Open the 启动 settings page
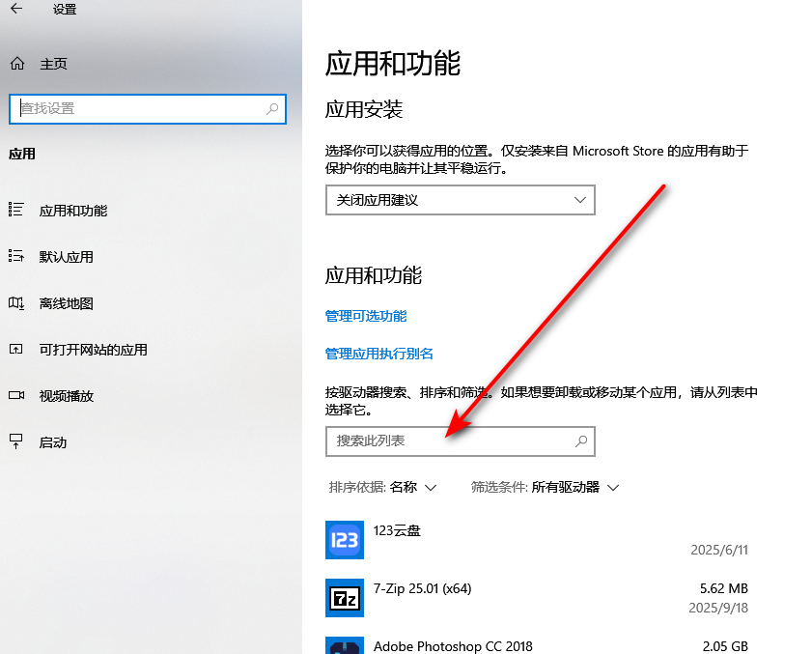812x654 pixels. pos(52,442)
